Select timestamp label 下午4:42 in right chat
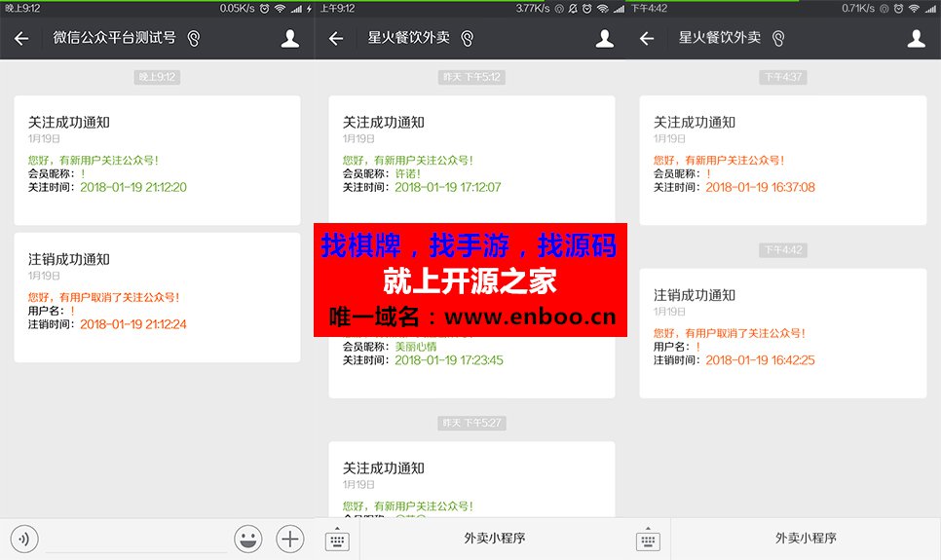 tap(783, 250)
